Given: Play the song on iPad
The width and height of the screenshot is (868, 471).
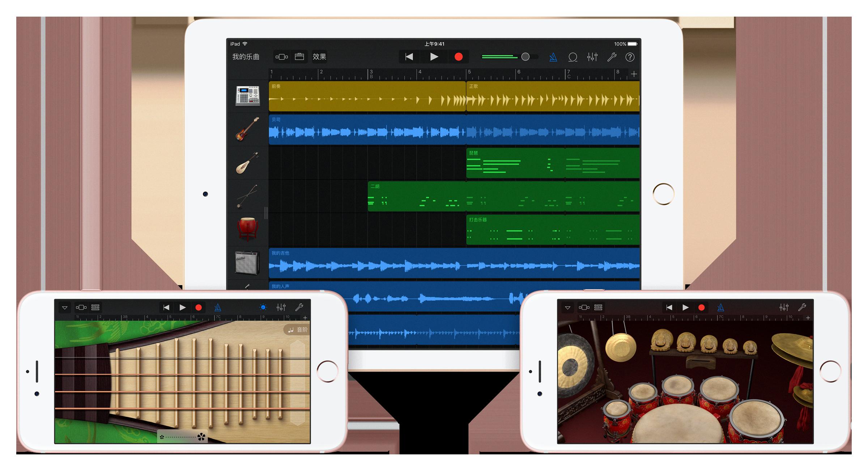Looking at the screenshot, I should pyautogui.click(x=434, y=57).
